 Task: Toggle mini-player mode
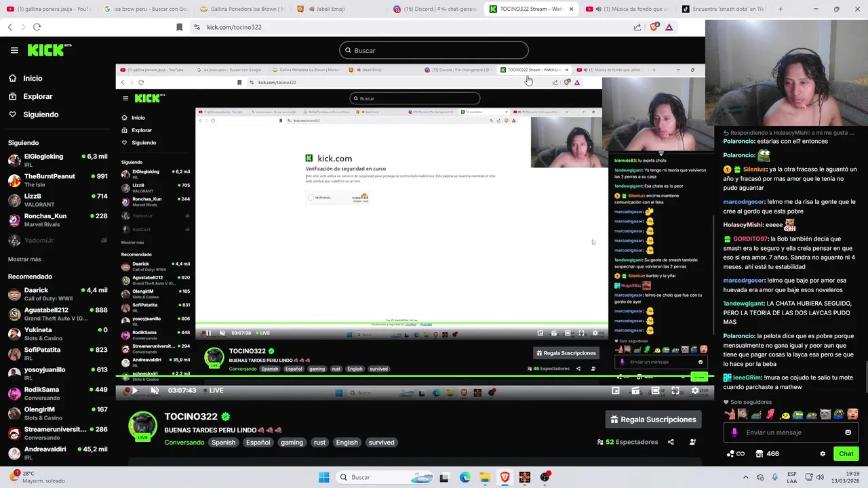point(616,390)
